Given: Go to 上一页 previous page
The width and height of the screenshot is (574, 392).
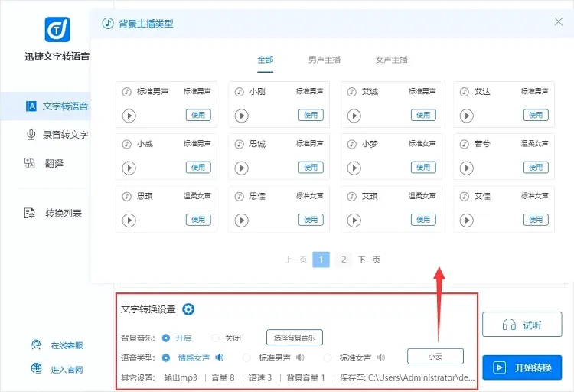Looking at the screenshot, I should coord(295,260).
